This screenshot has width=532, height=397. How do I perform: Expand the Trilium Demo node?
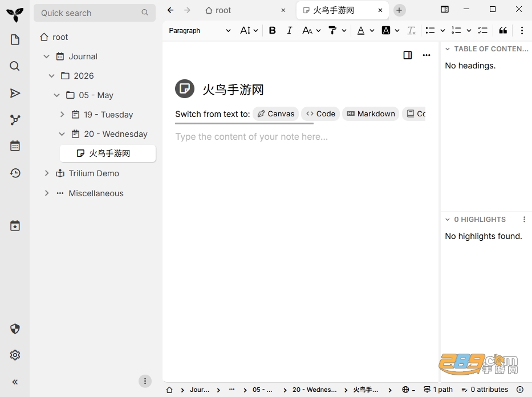(x=47, y=173)
